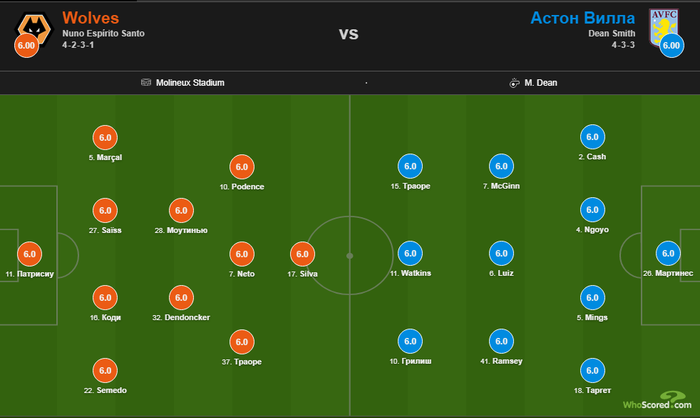The image size is (700, 418).
Task: Open the Wolves team name link
Action: click(91, 18)
